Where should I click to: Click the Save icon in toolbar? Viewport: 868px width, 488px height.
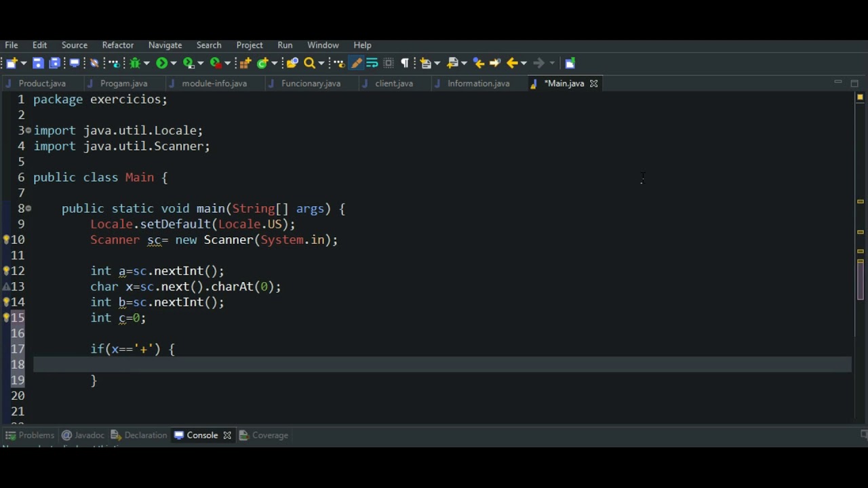pyautogui.click(x=38, y=63)
